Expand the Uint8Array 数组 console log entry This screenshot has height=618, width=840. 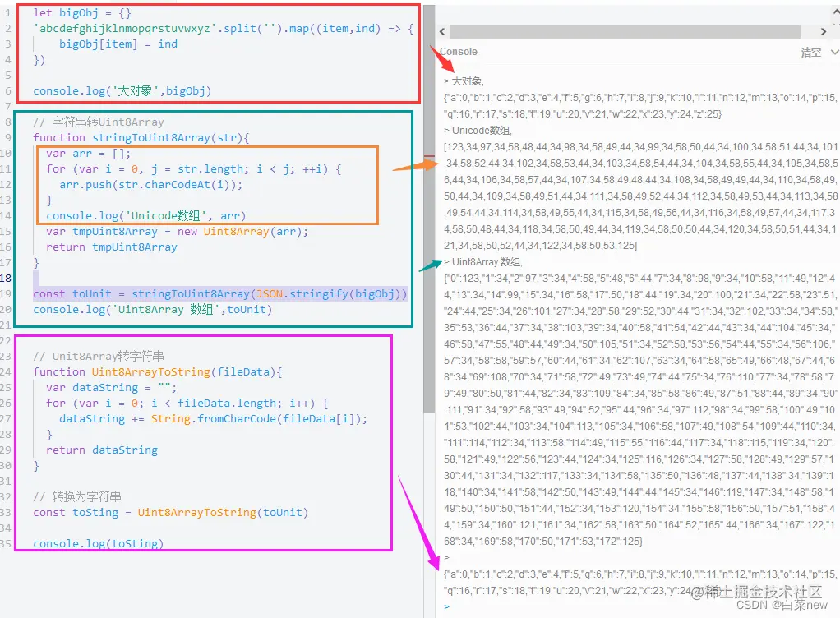click(x=446, y=262)
